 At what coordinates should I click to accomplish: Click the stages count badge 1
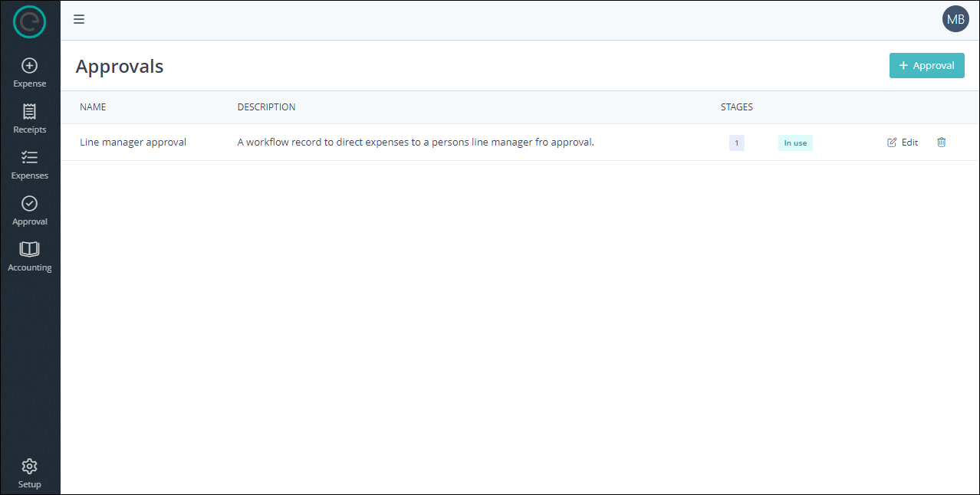click(x=737, y=143)
